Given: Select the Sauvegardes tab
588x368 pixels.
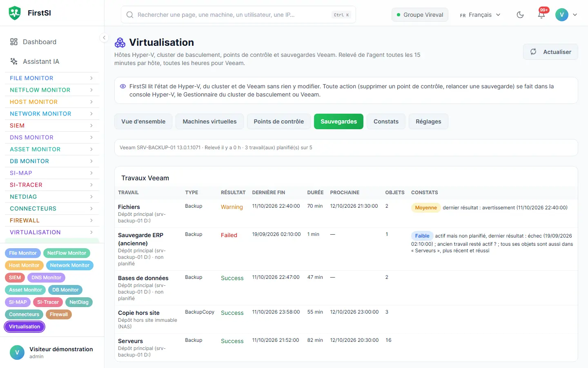Looking at the screenshot, I should click(339, 121).
